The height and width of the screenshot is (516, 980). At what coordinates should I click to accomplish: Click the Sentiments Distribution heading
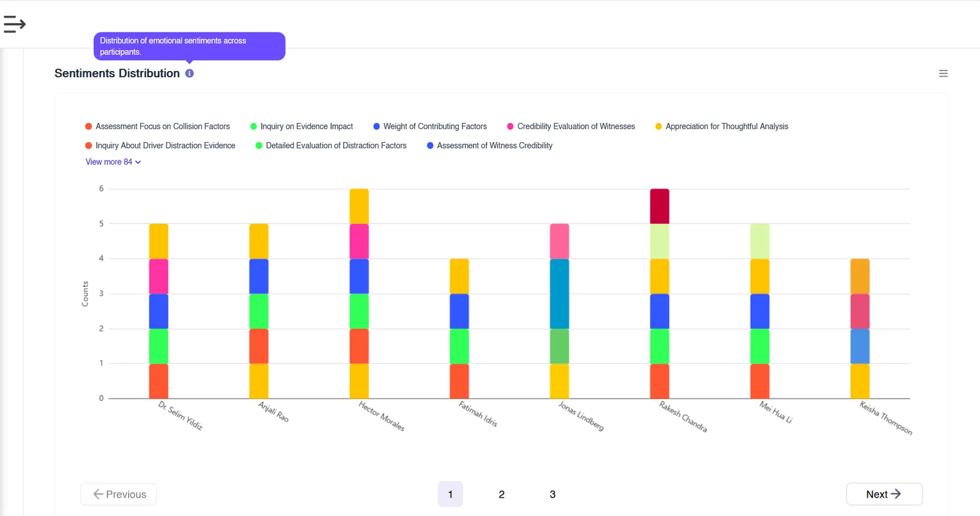[117, 73]
